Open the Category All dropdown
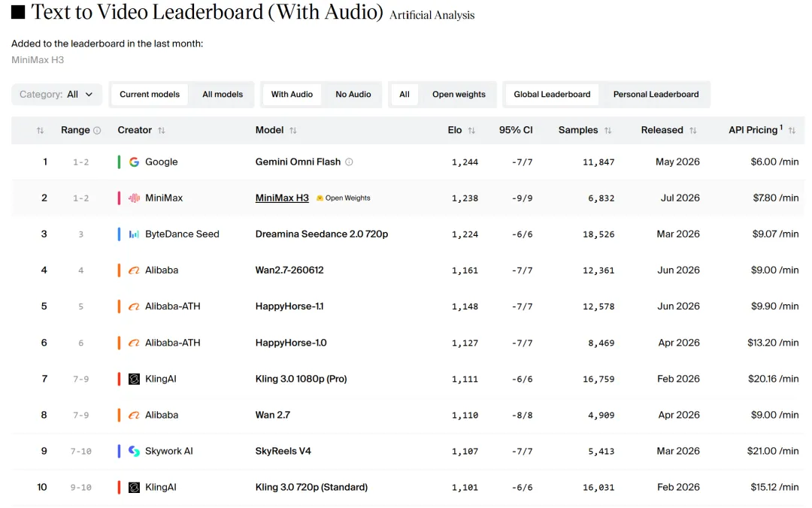This screenshot has width=812, height=508. click(56, 94)
